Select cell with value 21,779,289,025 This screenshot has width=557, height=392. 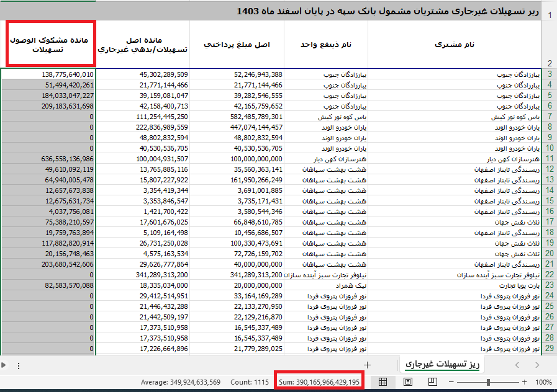(237, 349)
